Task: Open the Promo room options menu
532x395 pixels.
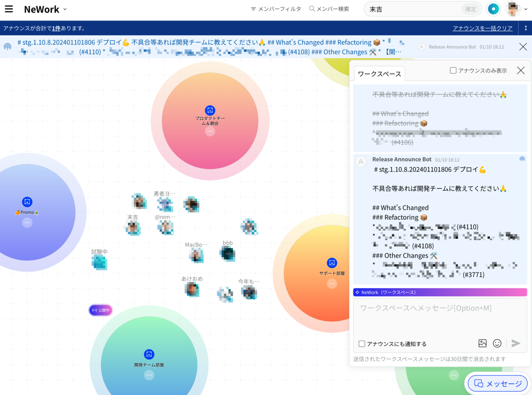Action: pyautogui.click(x=27, y=223)
